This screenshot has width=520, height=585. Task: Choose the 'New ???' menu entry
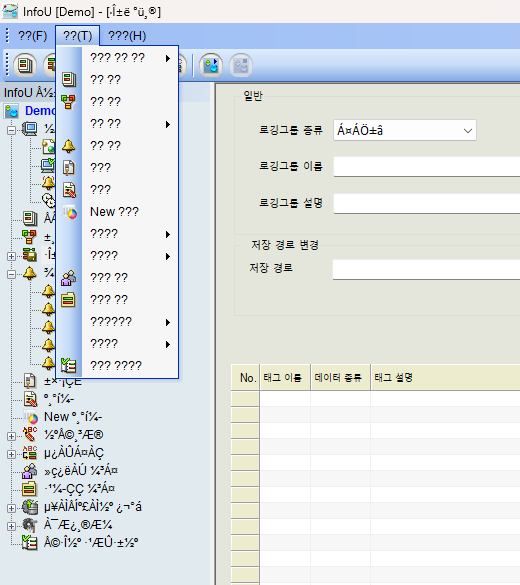pyautogui.click(x=117, y=212)
